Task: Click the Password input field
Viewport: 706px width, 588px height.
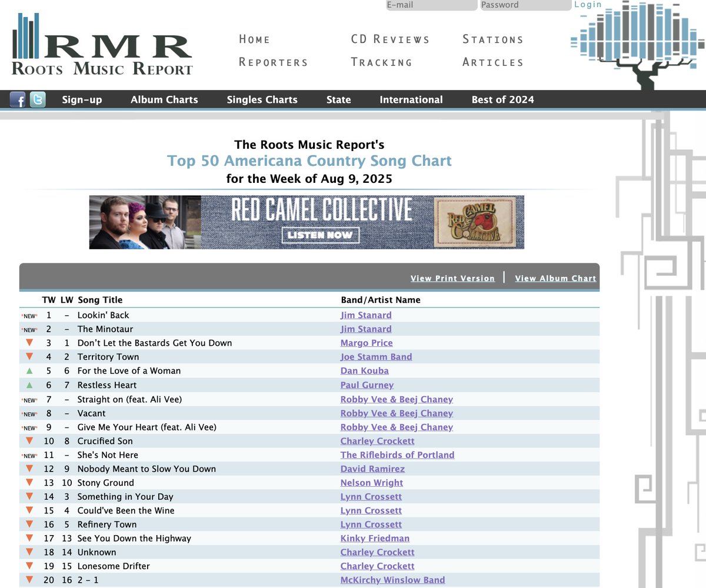Action: pyautogui.click(x=525, y=5)
